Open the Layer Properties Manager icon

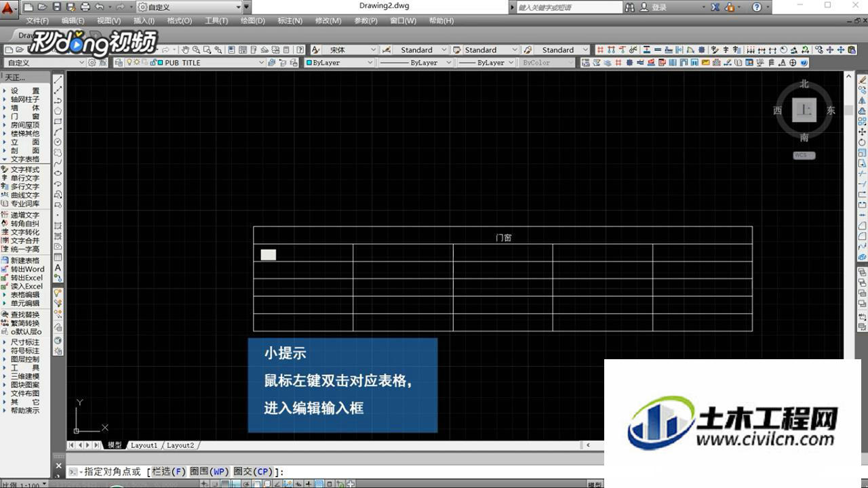[x=118, y=62]
